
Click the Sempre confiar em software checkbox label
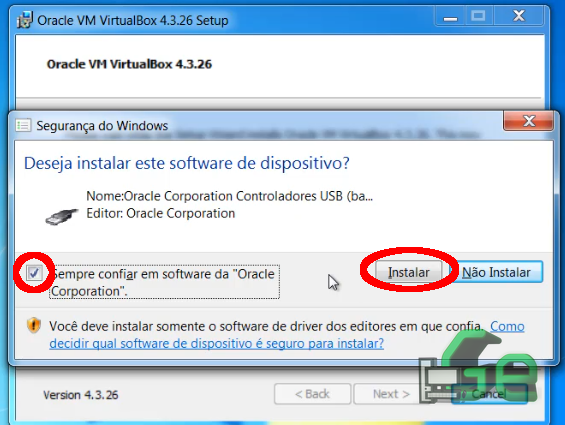pos(164,282)
